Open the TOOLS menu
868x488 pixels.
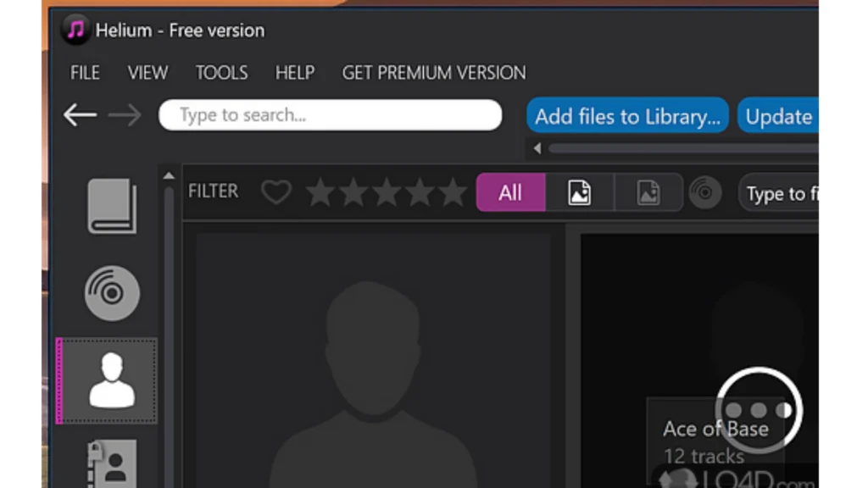click(221, 73)
